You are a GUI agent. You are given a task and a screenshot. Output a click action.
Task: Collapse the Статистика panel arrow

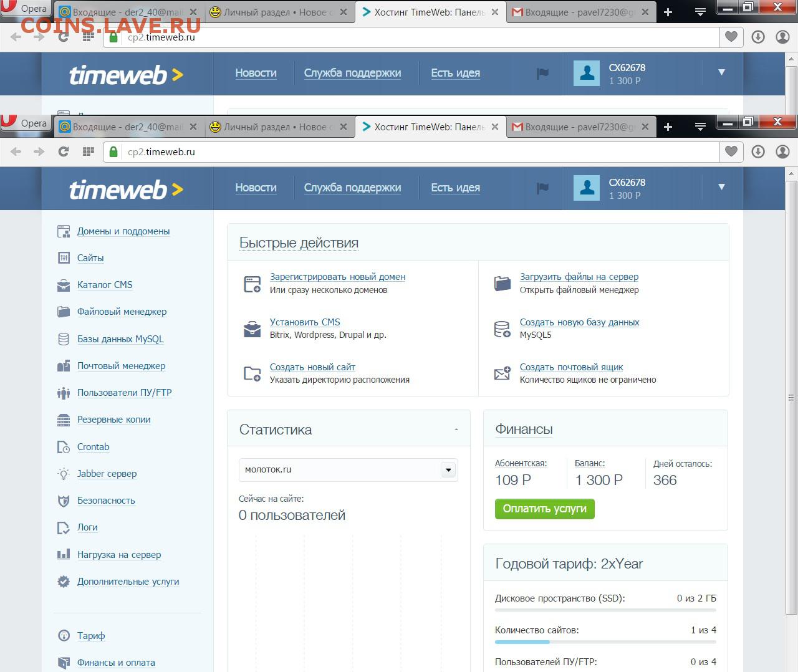click(x=456, y=430)
